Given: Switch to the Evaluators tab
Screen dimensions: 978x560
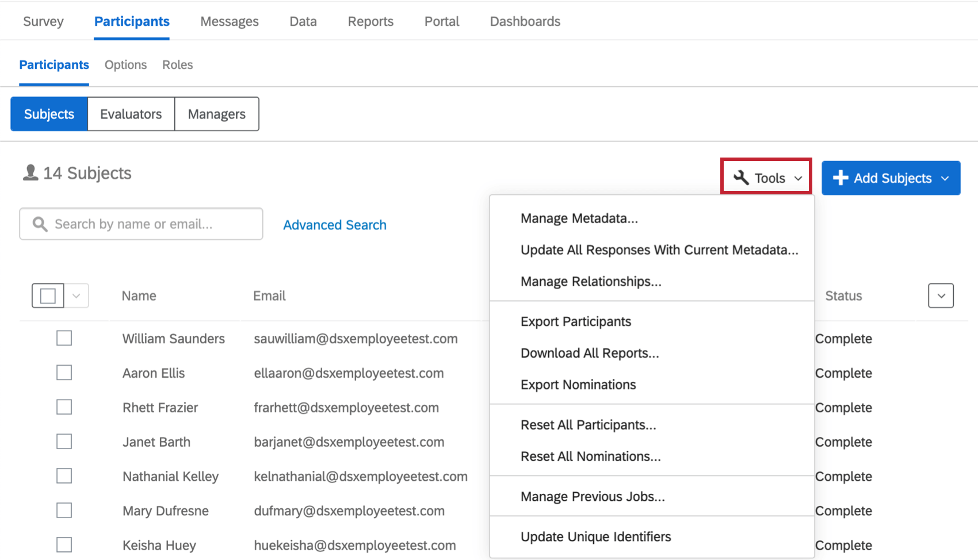Looking at the screenshot, I should 131,114.
